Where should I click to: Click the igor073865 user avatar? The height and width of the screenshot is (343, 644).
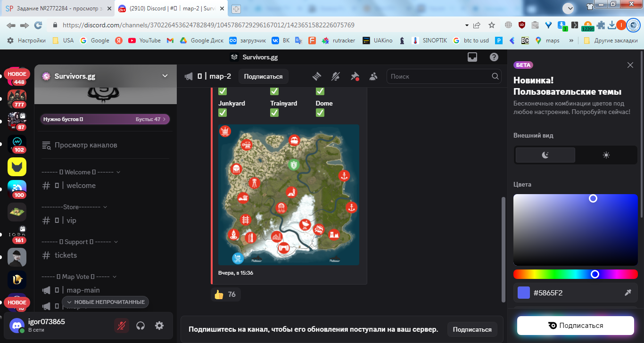coord(17,326)
